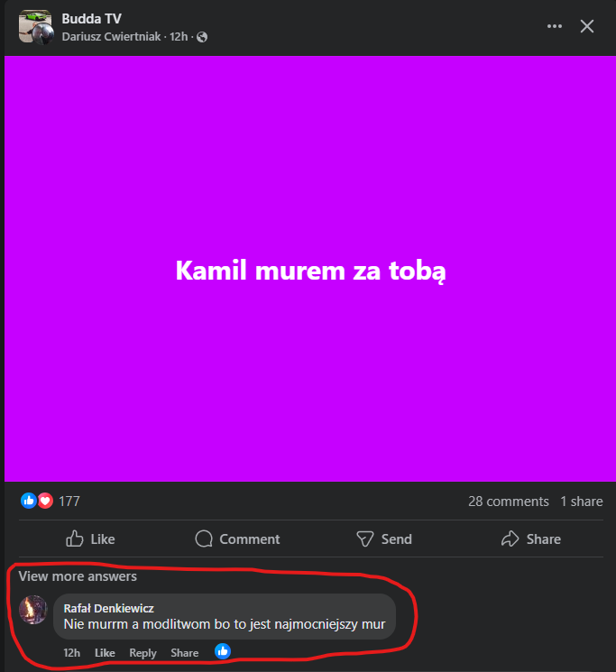Open Dariusz Cwiertniak's profile

click(112, 37)
